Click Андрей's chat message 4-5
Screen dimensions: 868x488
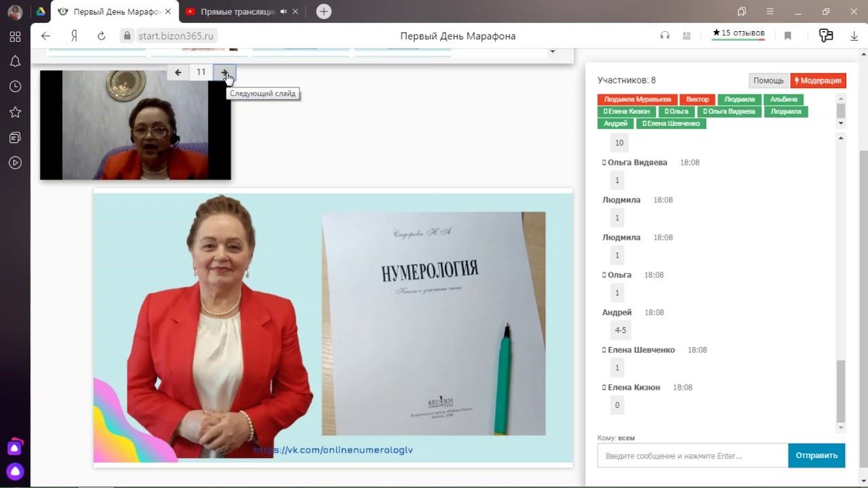(620, 330)
